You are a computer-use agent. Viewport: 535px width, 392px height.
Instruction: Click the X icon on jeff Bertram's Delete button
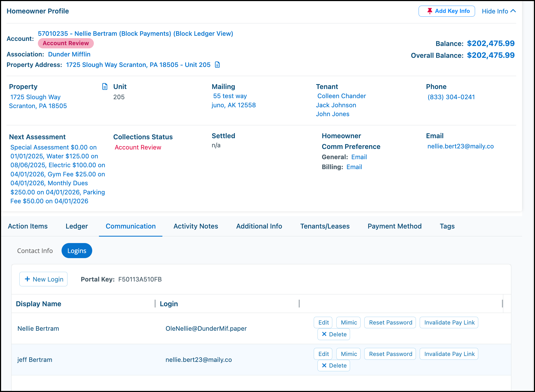[x=324, y=365]
